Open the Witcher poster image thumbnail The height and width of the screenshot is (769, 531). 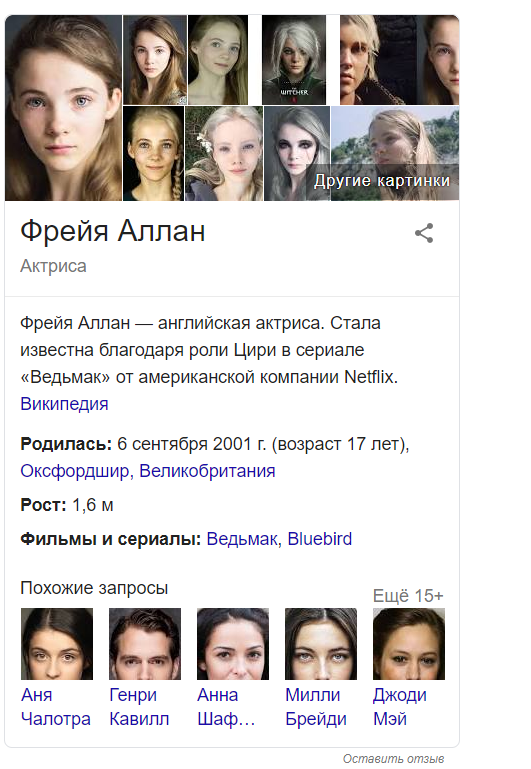[x=294, y=60]
